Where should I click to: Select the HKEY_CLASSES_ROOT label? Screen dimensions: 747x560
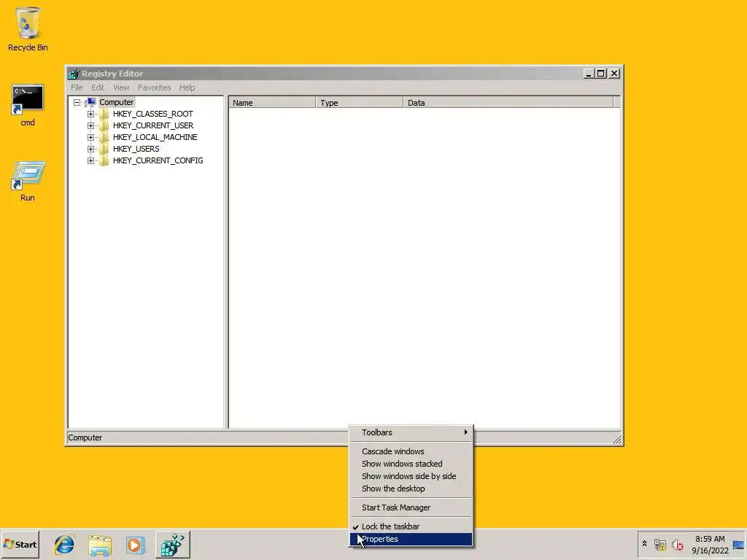[x=153, y=114]
